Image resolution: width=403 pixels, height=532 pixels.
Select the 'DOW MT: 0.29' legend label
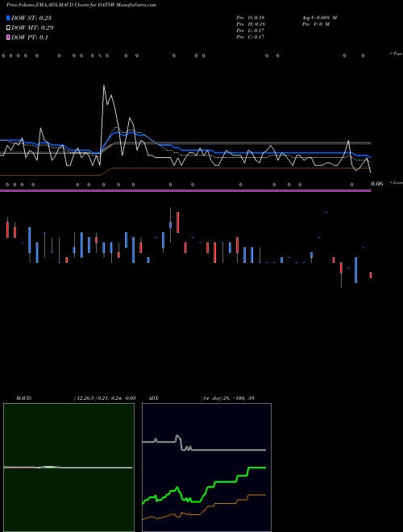pyautogui.click(x=32, y=28)
